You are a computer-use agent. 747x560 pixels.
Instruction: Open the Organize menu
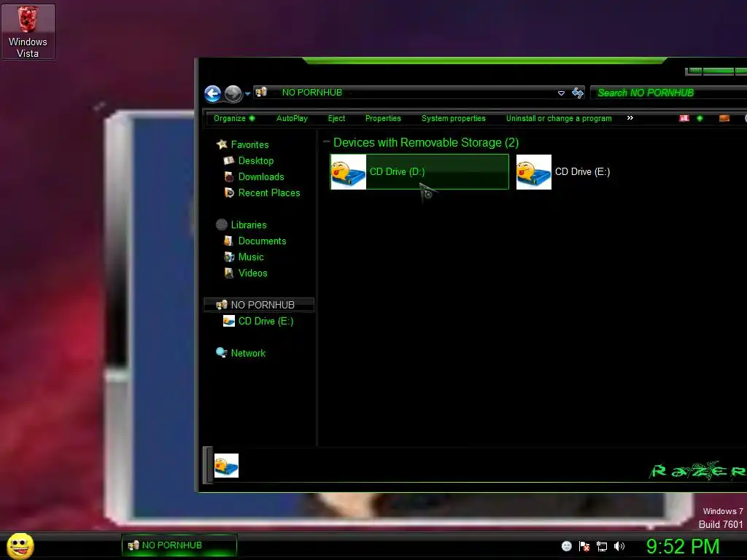coord(234,118)
